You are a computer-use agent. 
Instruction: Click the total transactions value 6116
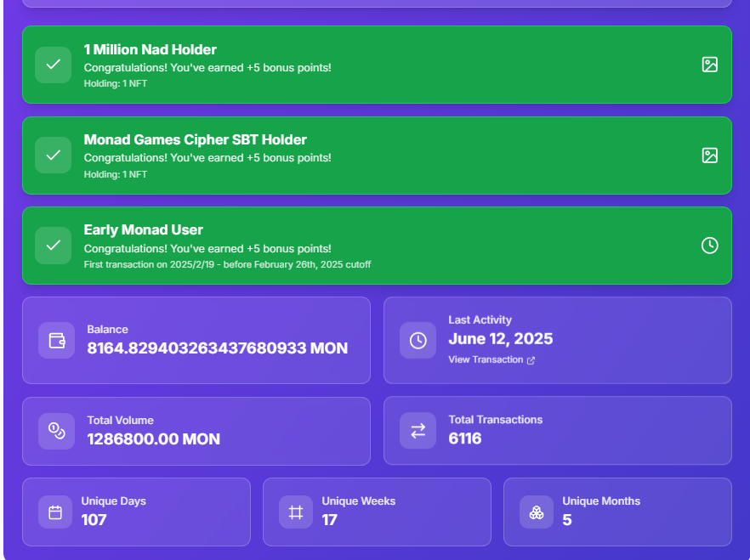pyautogui.click(x=465, y=438)
